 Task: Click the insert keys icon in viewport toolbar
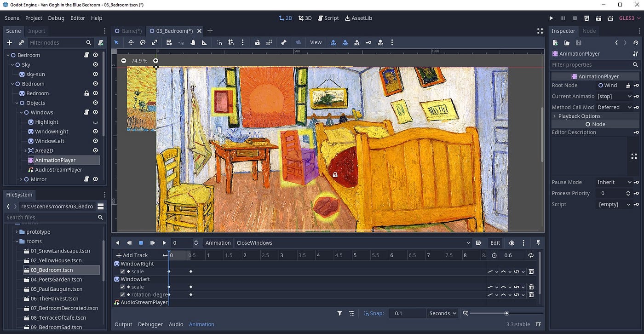(x=368, y=42)
